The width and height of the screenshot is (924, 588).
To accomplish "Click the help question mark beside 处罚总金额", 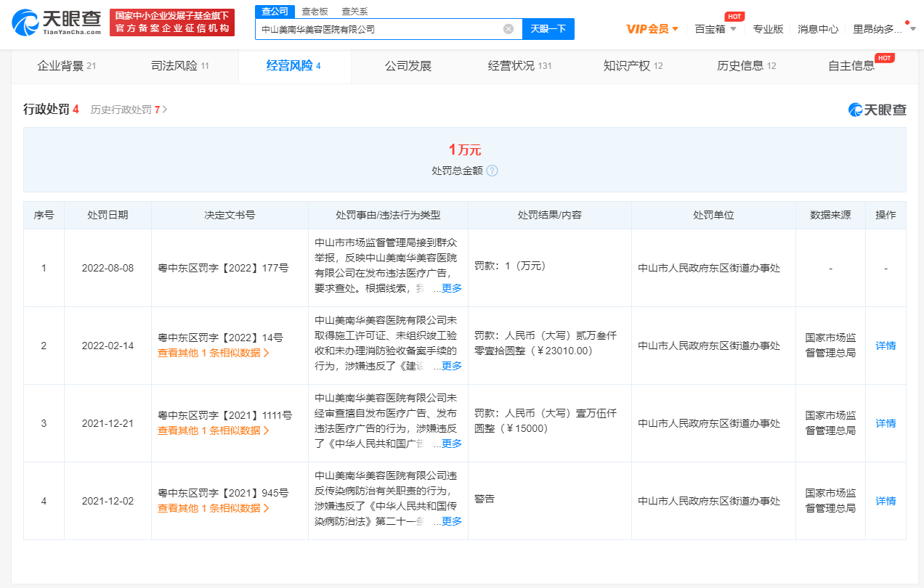I will coord(492,171).
